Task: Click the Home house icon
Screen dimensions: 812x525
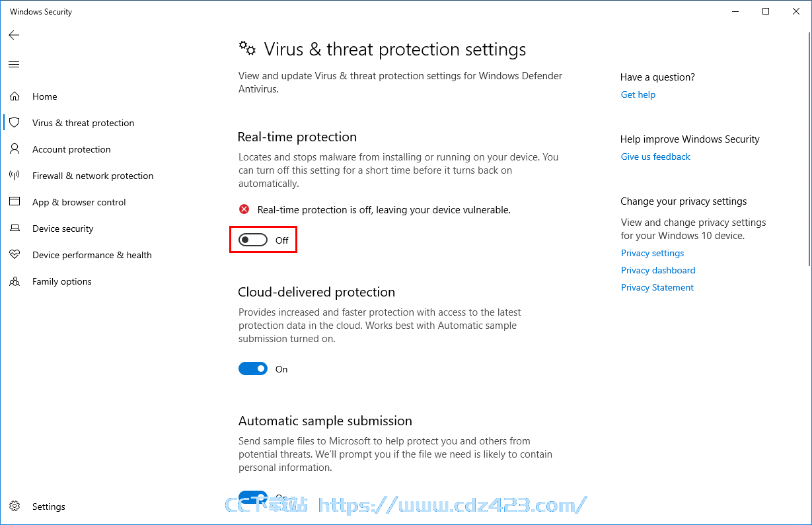Action: [15, 96]
